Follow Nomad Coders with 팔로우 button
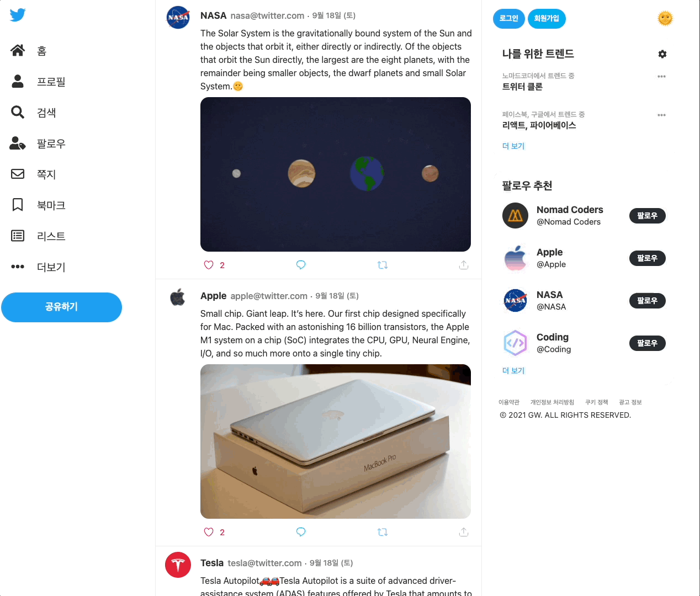The height and width of the screenshot is (596, 700). point(648,216)
